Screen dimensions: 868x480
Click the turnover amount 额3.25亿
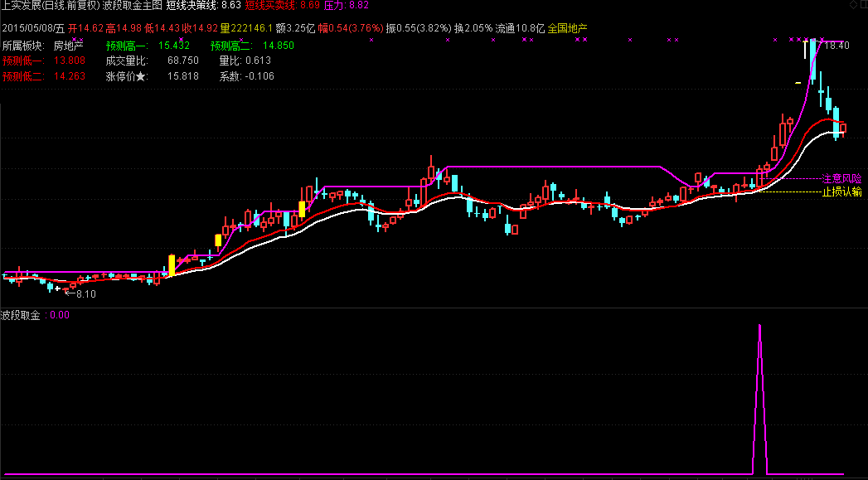tap(295, 28)
